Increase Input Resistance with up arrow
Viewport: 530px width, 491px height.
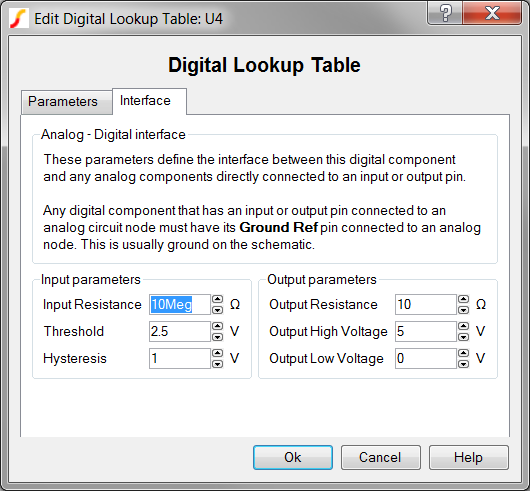coord(217,299)
